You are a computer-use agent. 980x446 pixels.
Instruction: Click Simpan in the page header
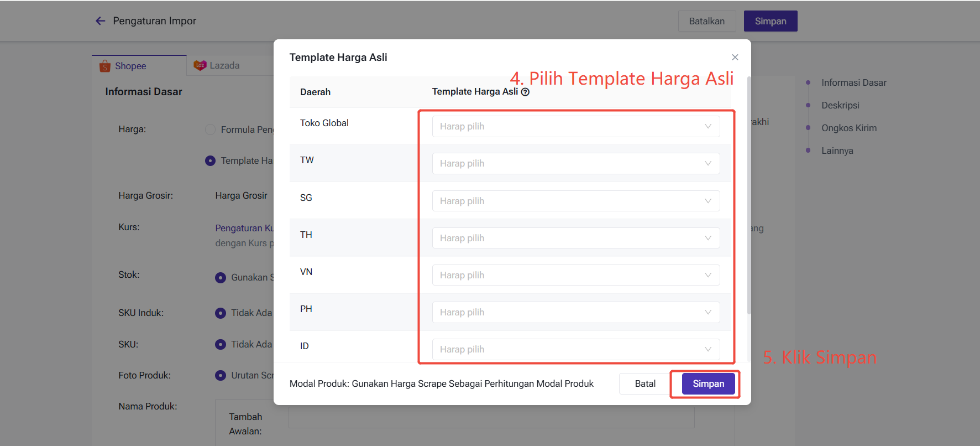click(x=771, y=21)
